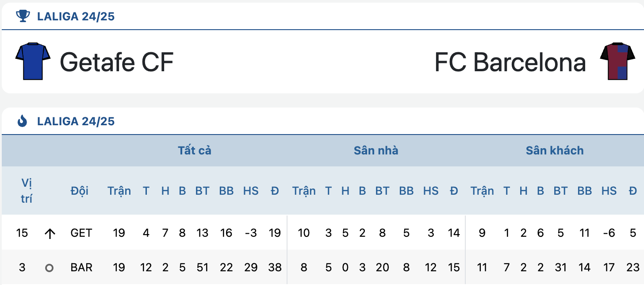Click the Đội column header
The width and height of the screenshot is (644, 285).
click(x=80, y=191)
